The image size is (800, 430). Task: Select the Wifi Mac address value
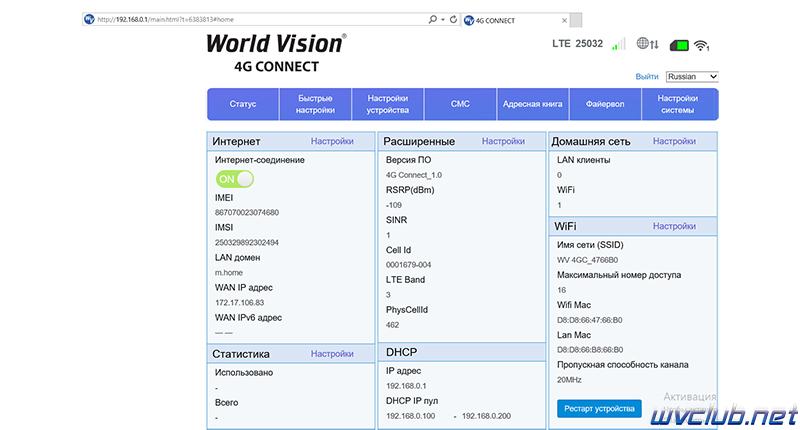coord(589,320)
